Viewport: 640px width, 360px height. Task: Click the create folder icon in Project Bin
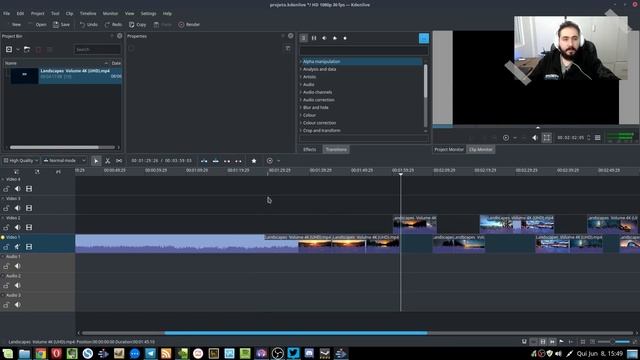coord(27,49)
